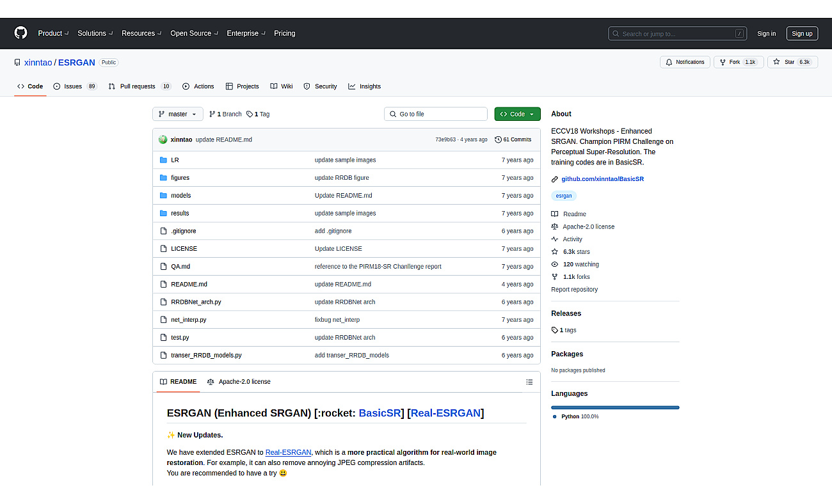The image size is (832, 504).
Task: Click the figures folder icon
Action: click(x=163, y=178)
